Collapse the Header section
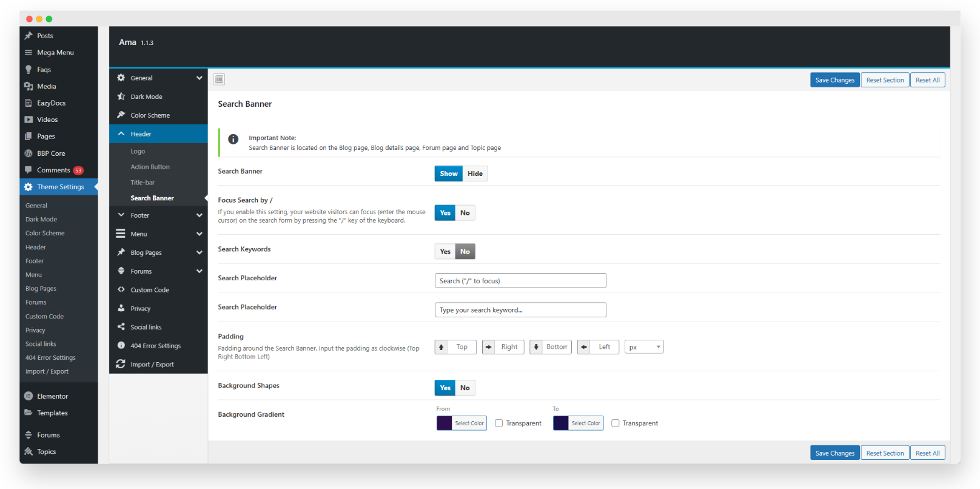The image size is (980, 489). click(x=159, y=133)
